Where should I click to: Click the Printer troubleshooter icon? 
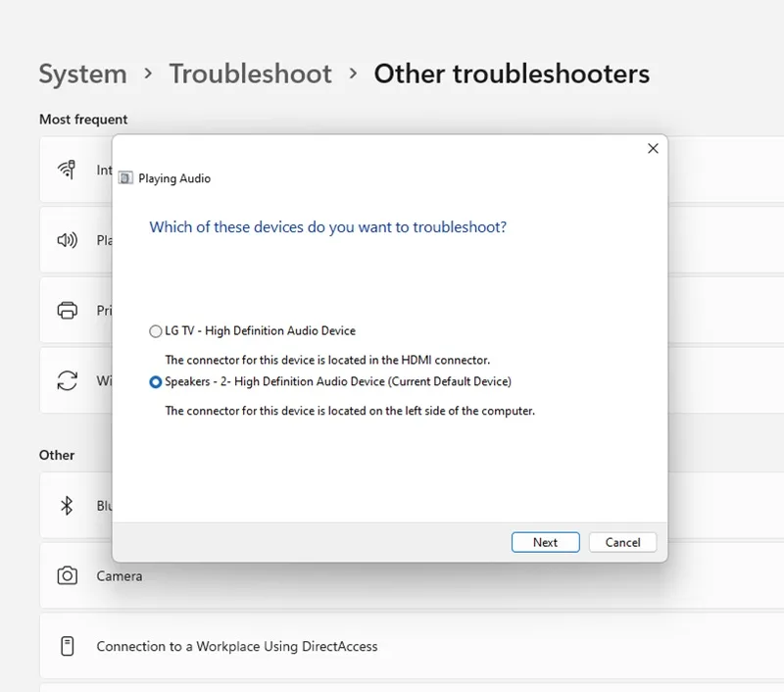[67, 310]
